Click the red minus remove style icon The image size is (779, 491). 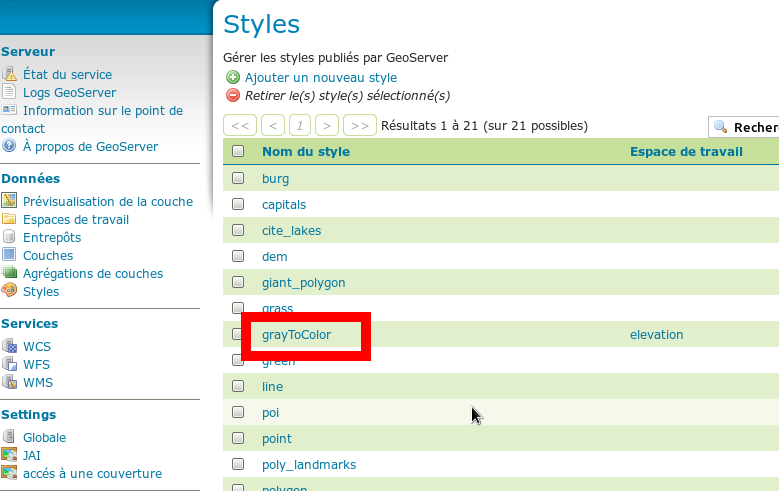coord(233,95)
